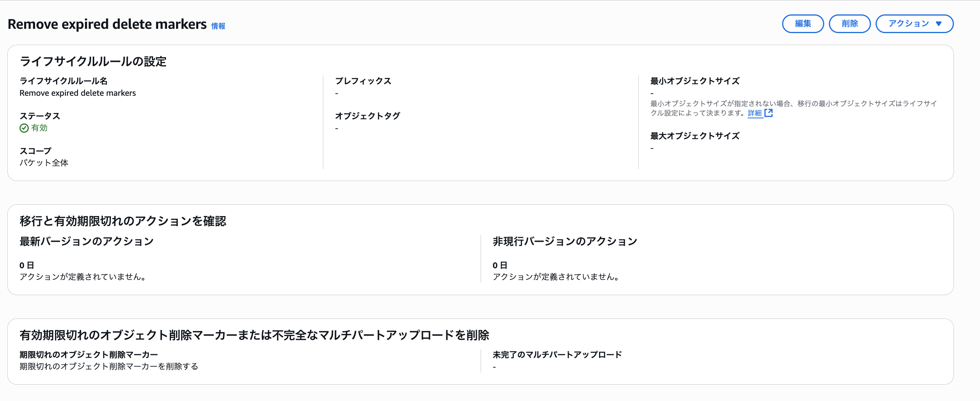Click the 最新バージョンのアクション heading
Image resolution: width=980 pixels, height=401 pixels.
click(86, 241)
